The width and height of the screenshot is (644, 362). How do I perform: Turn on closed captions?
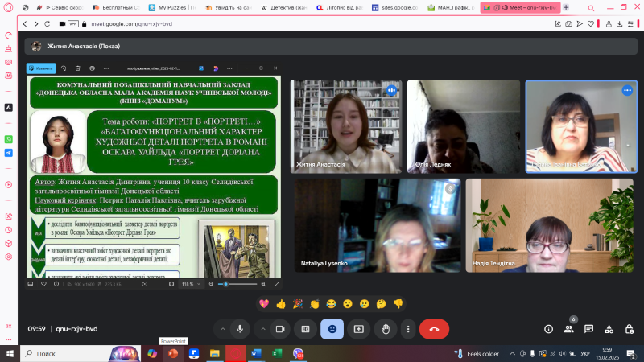(x=305, y=328)
